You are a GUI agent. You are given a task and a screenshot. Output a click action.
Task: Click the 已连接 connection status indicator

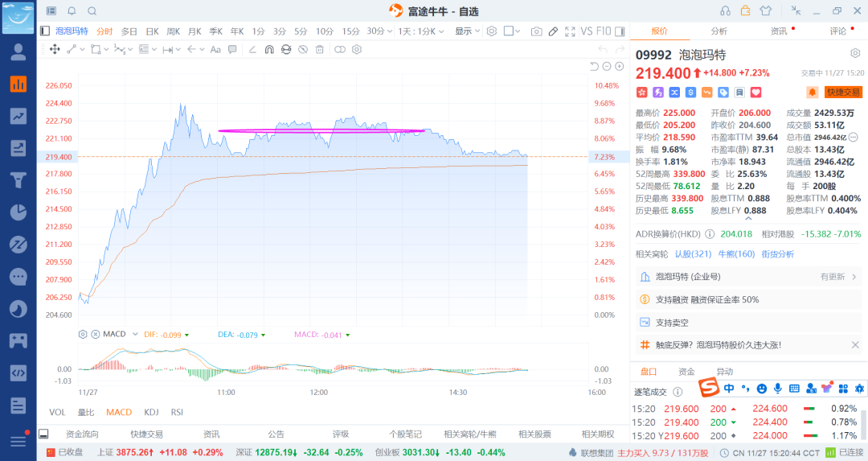click(x=845, y=453)
